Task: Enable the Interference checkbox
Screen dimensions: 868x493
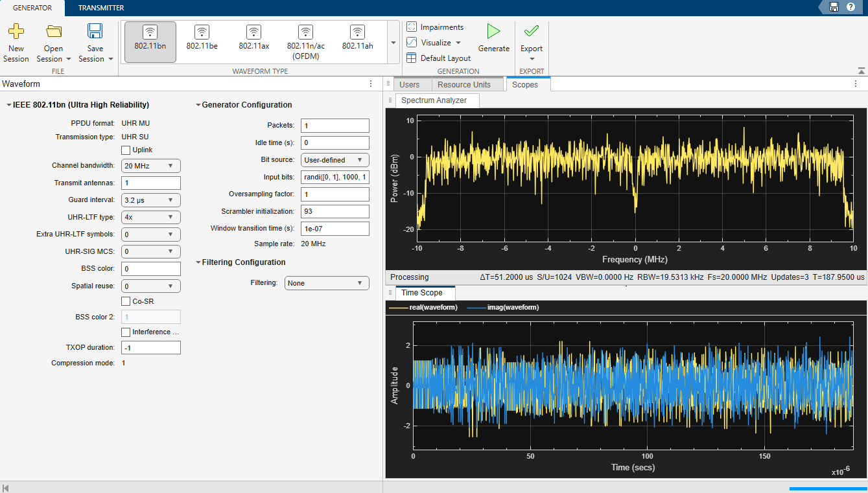Action: [x=126, y=332]
